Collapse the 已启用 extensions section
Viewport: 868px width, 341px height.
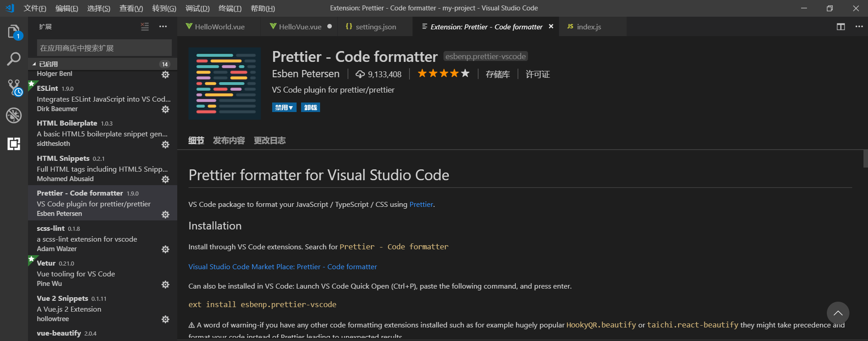(x=34, y=64)
